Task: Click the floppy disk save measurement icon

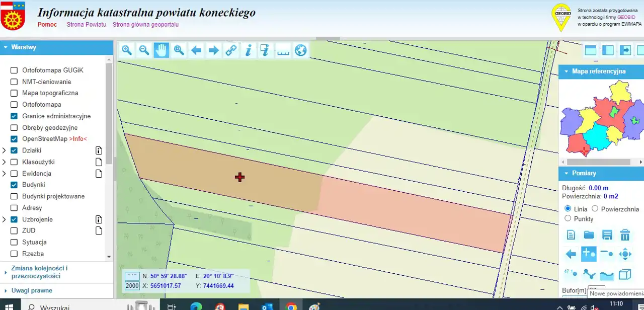Action: pyautogui.click(x=607, y=235)
